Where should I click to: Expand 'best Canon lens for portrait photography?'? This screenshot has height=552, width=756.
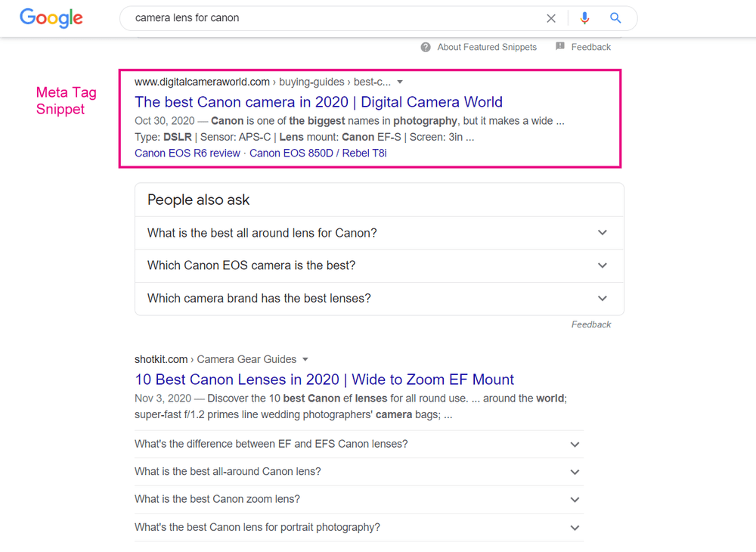tap(359, 527)
